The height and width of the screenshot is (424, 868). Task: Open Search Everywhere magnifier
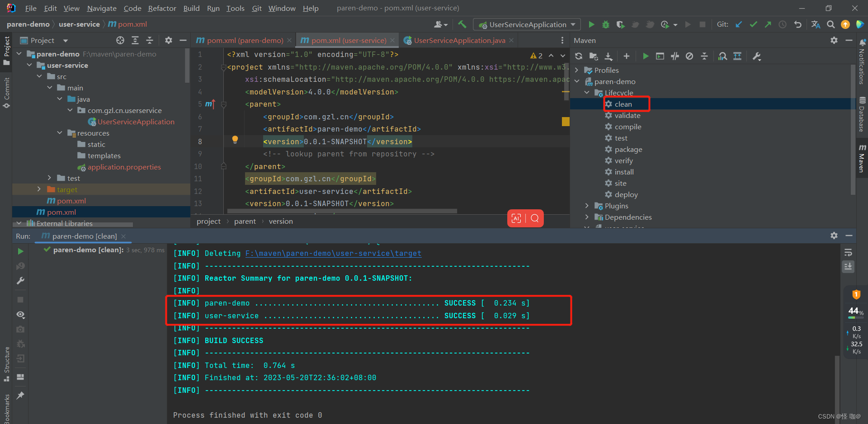830,24
